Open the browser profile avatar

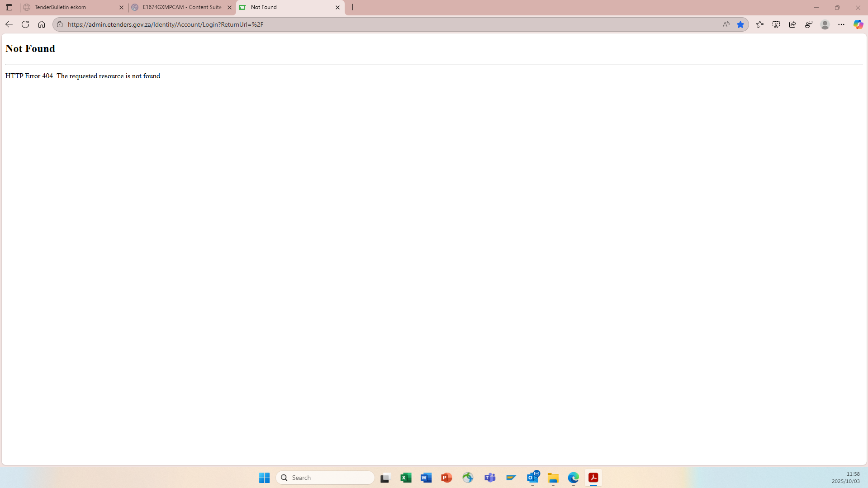[825, 24]
